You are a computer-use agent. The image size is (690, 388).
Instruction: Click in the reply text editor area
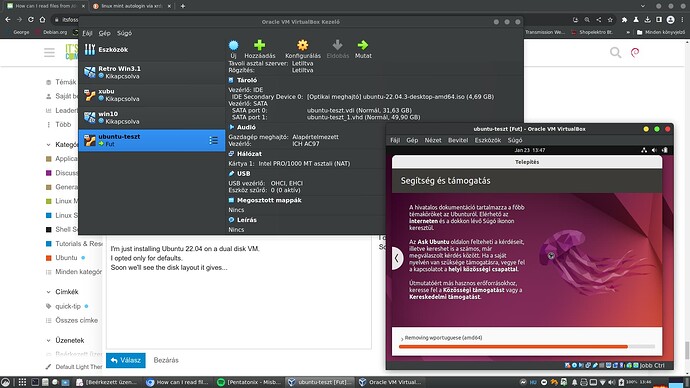[239, 293]
